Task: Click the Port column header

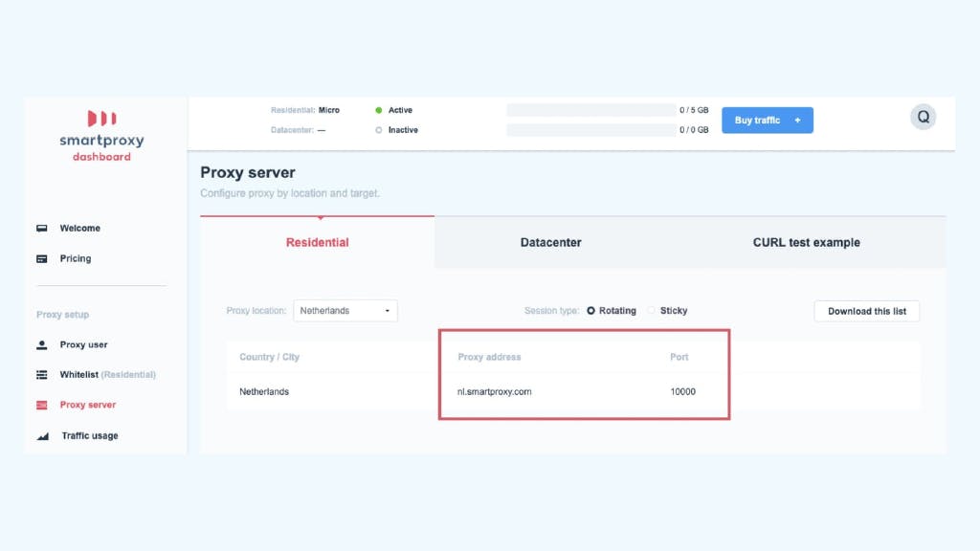Action: 679,358
